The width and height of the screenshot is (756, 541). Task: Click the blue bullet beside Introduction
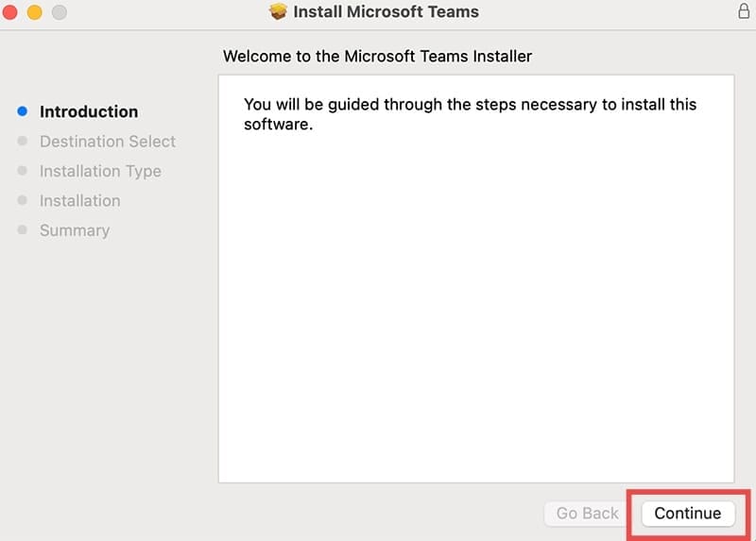coord(23,111)
